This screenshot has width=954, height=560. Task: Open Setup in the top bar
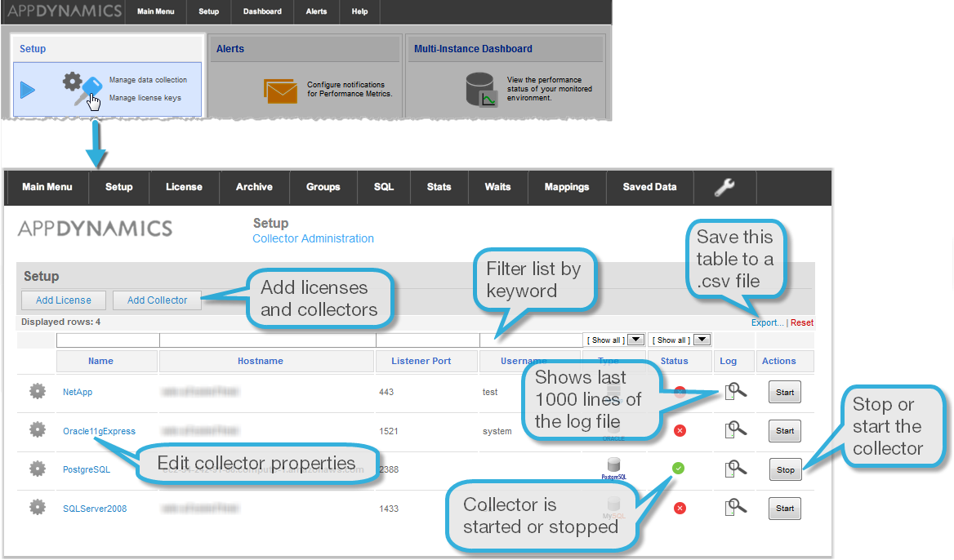(209, 11)
